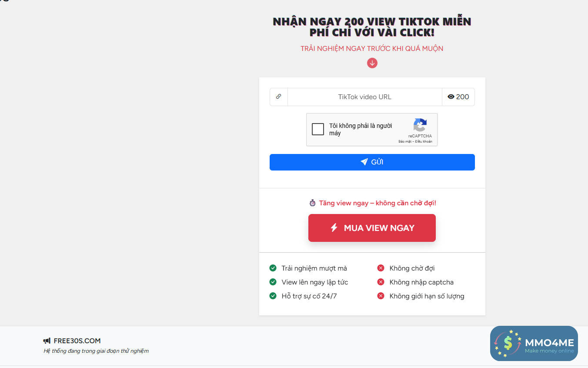
Task: Click the red X beside "Không giới hạn số lượng"
Action: pos(381,296)
